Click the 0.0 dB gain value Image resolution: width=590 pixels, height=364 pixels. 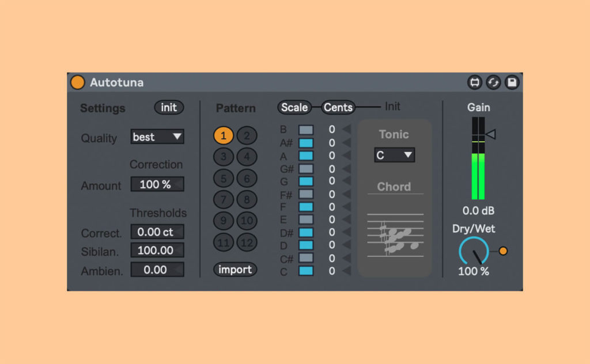click(x=478, y=211)
